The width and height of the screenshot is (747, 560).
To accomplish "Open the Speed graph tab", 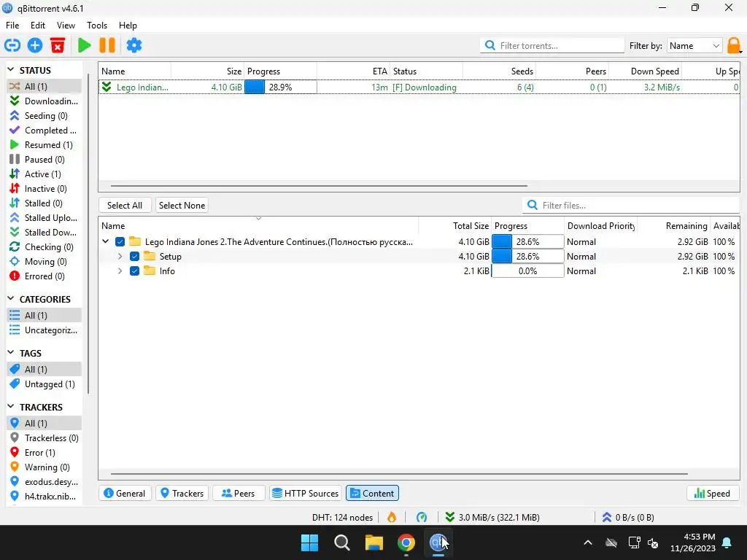I will pyautogui.click(x=712, y=494).
